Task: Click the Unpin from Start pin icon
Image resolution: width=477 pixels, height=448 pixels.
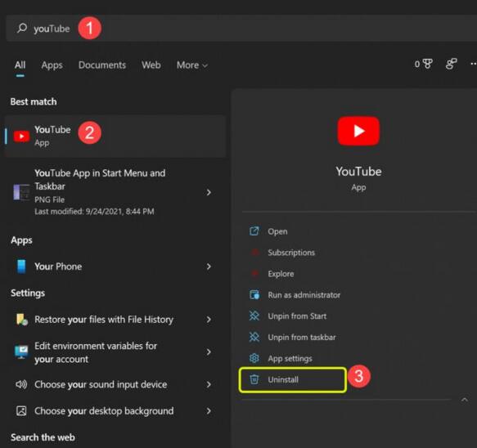Action: (254, 316)
